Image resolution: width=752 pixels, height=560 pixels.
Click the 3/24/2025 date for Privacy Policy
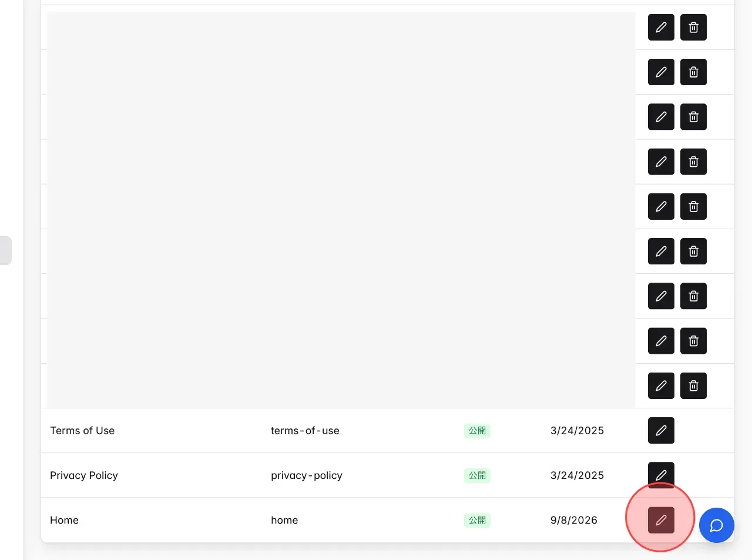(577, 475)
